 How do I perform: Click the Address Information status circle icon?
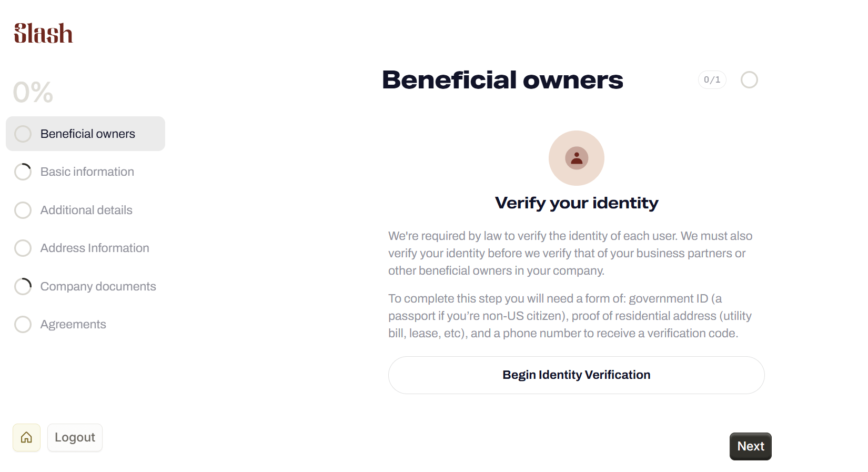click(23, 248)
